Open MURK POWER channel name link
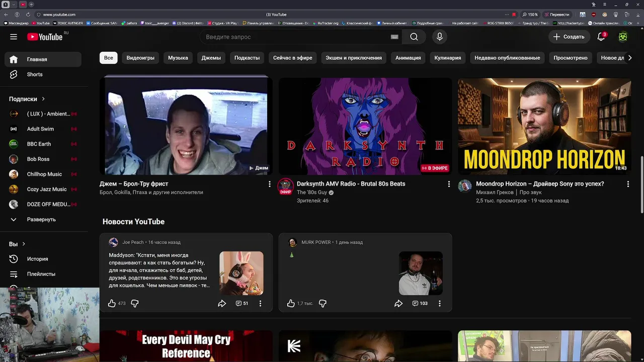644x362 pixels. tap(316, 242)
